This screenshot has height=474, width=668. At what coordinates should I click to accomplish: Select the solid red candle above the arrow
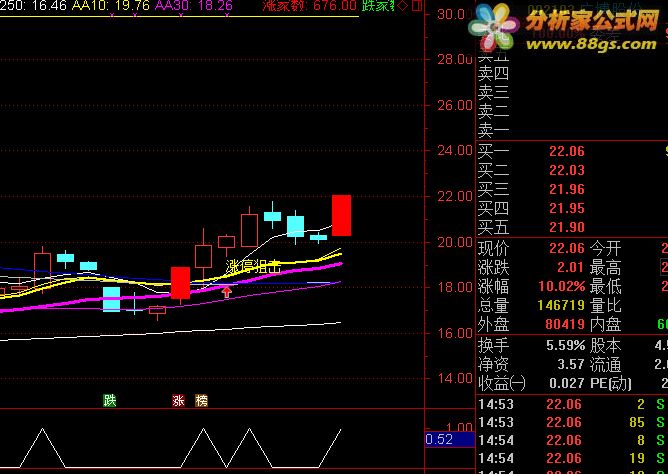pos(181,283)
